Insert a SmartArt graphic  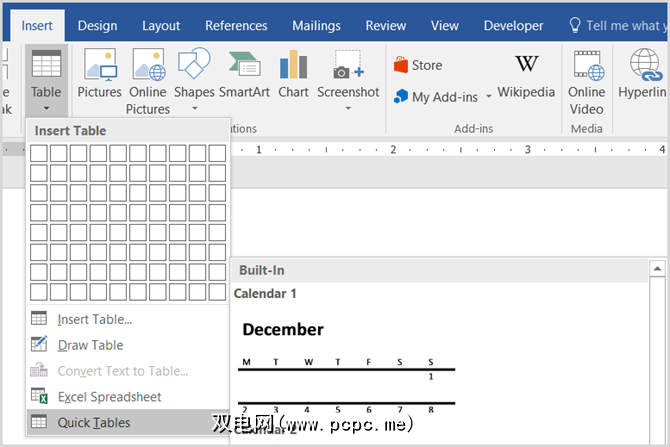[244, 74]
